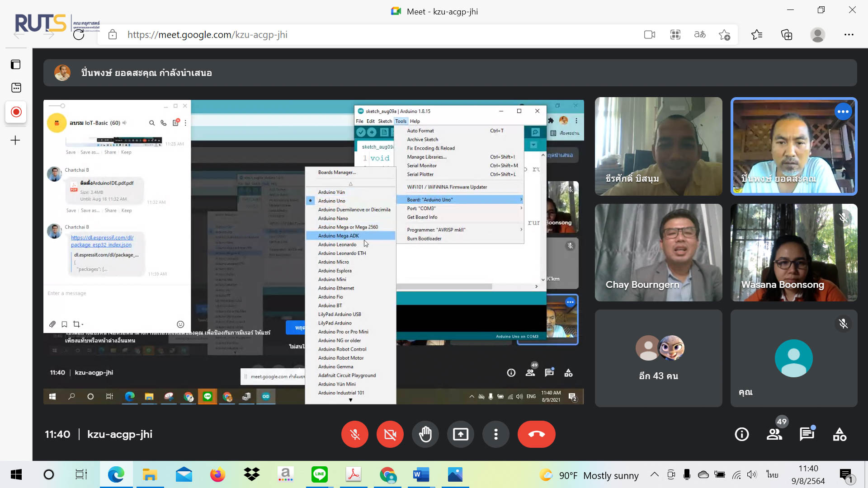This screenshot has height=488, width=868.
Task: Attach file with the LINE chat paperclip icon
Action: (52, 324)
